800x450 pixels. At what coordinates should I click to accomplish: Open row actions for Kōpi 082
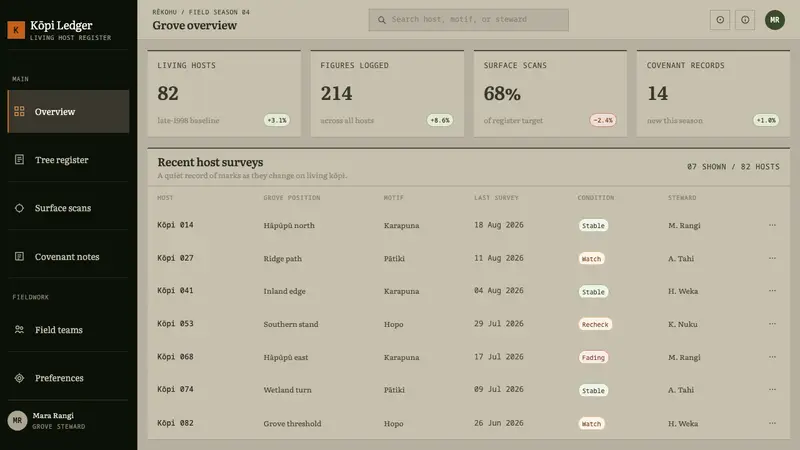(772, 423)
